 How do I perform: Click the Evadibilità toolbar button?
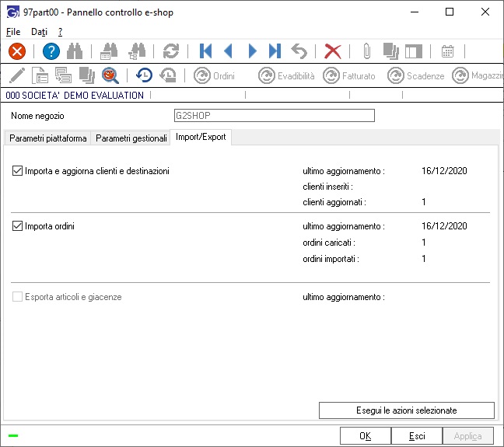286,76
